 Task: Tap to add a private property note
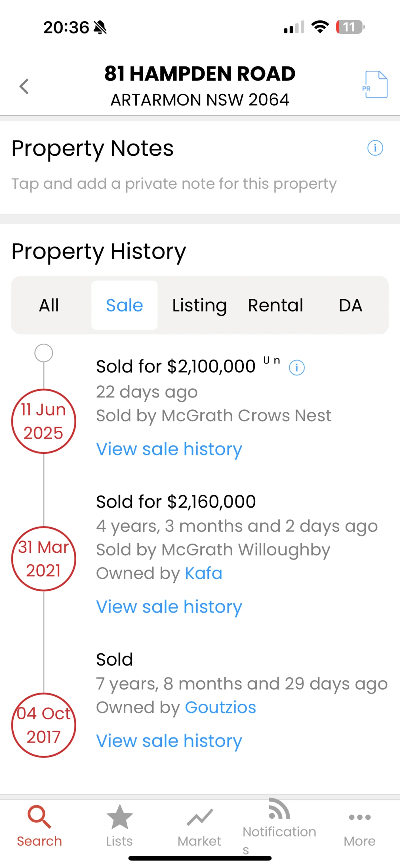pos(174,184)
